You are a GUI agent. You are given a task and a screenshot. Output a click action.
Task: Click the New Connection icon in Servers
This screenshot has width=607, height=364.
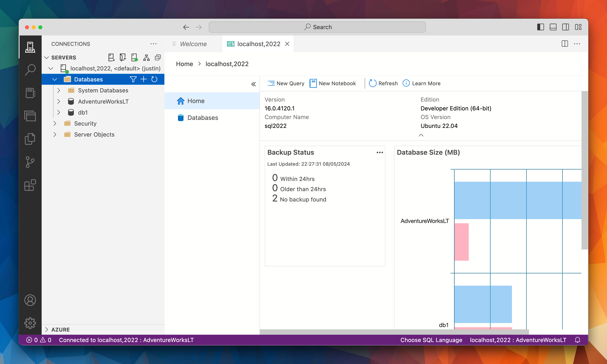click(111, 57)
